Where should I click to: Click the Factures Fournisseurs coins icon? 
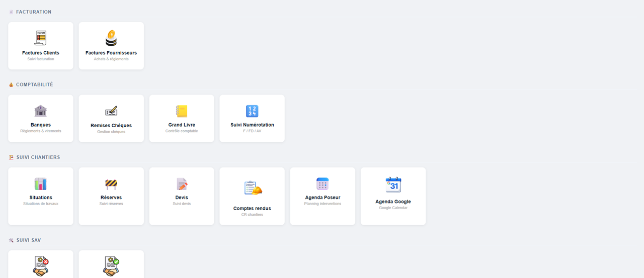111,38
